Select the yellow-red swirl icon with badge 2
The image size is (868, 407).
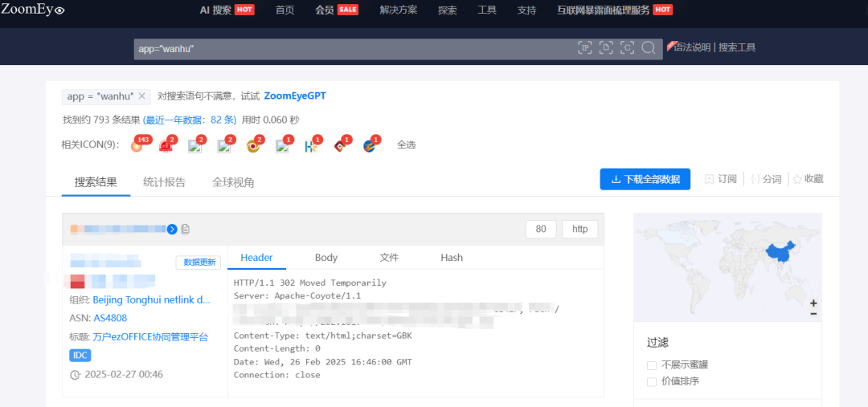point(252,146)
